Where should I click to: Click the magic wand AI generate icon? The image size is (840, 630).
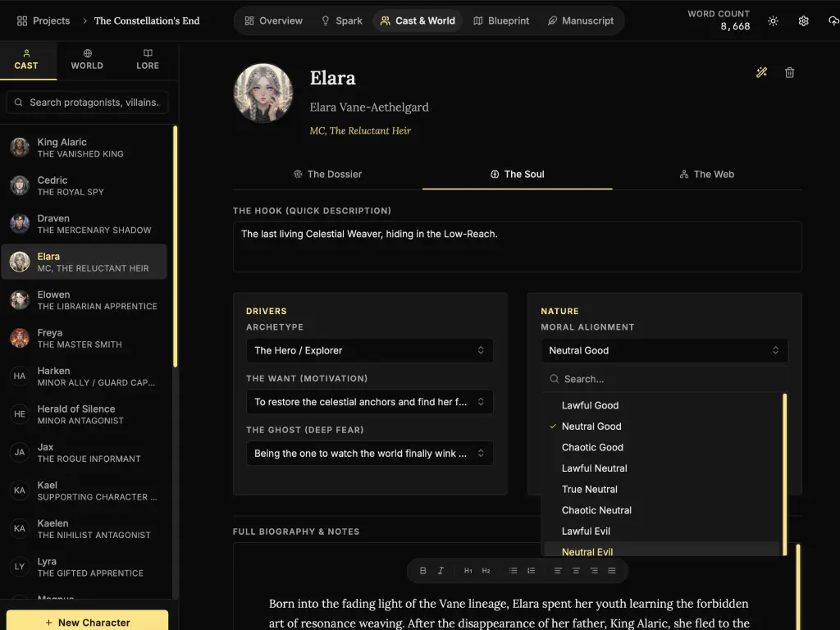point(761,73)
